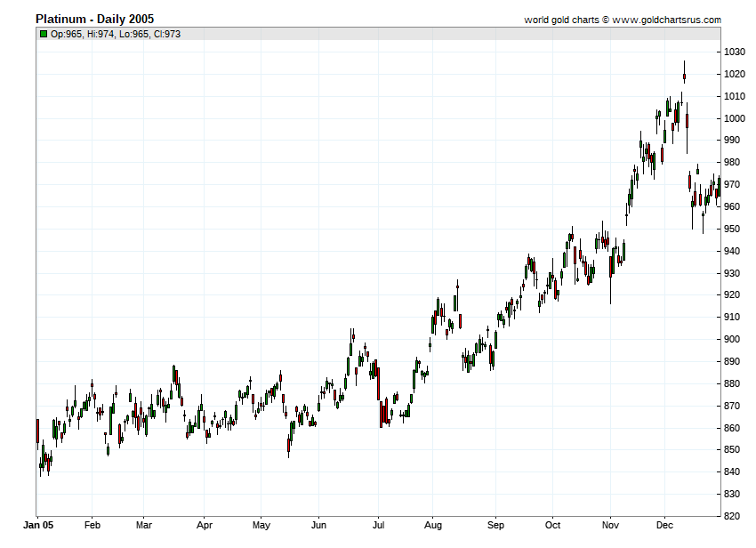Click the 930 price axis label
Viewport: 756px width, 548px height.
pos(732,273)
